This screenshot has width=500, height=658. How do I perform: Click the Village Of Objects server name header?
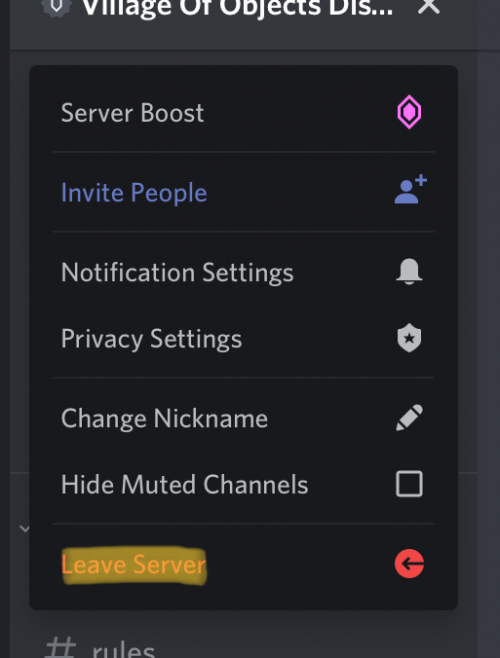coord(237,8)
